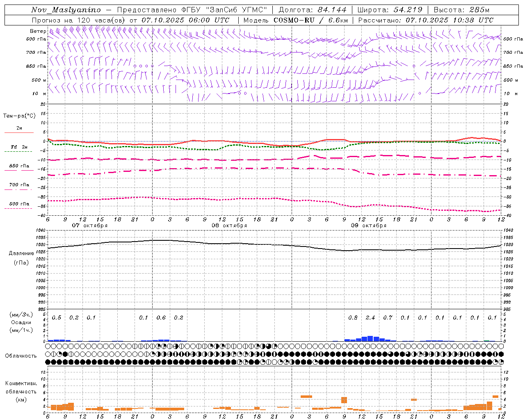Click the 08 октября date label

click(229, 225)
